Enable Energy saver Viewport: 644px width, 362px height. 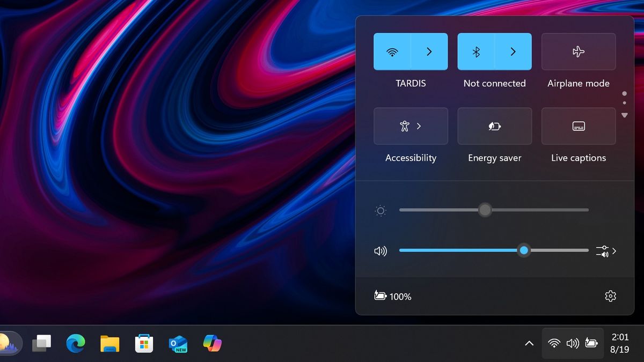click(x=494, y=126)
